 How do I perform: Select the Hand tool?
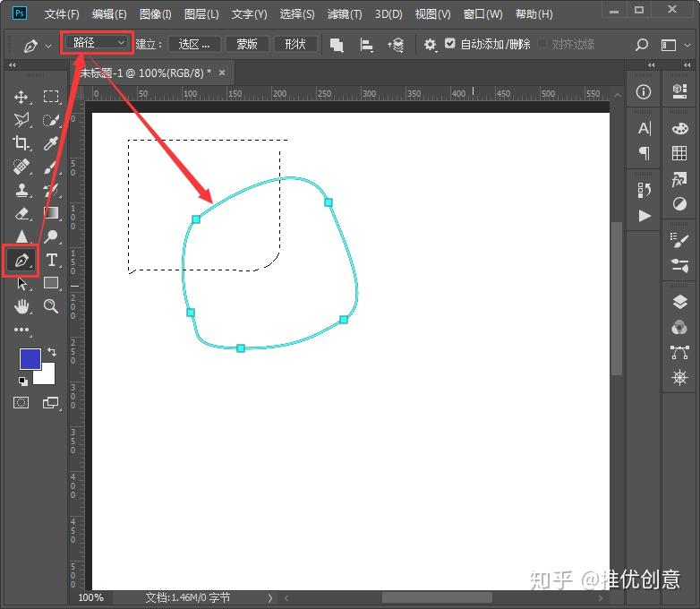tap(21, 306)
